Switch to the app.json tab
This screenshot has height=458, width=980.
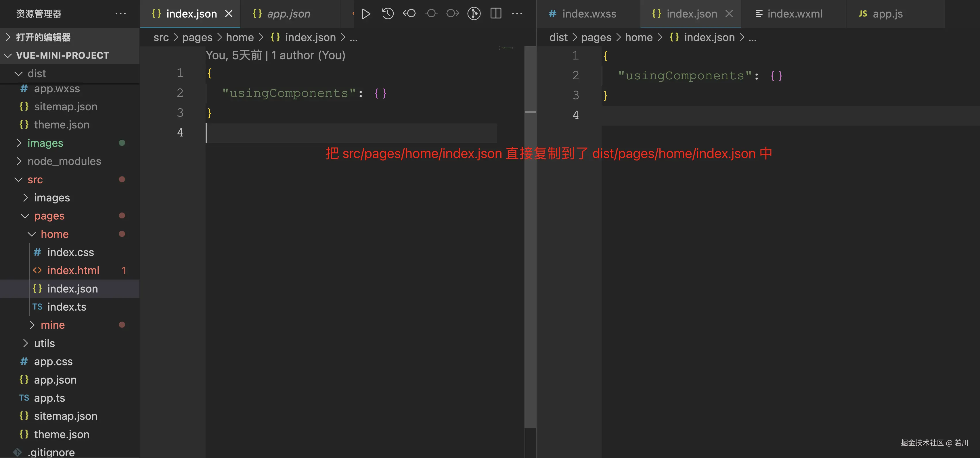click(288, 14)
